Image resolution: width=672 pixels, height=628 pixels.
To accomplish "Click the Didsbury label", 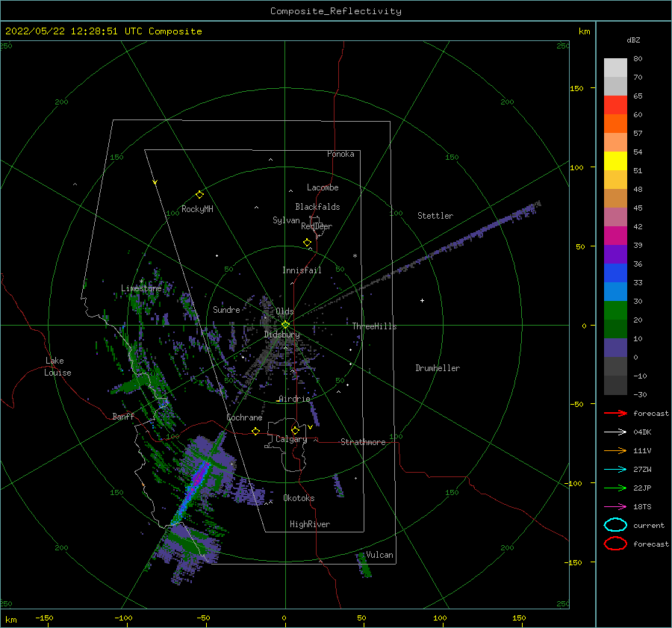I will (281, 335).
